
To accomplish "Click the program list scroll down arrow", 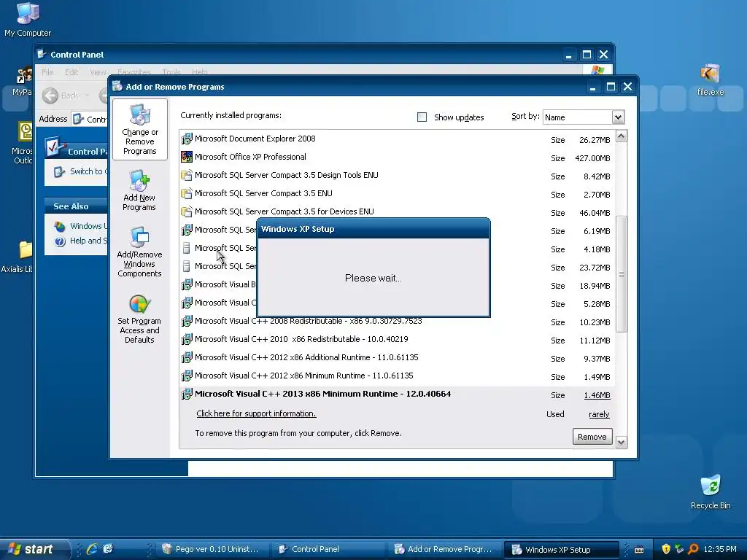I will point(622,443).
